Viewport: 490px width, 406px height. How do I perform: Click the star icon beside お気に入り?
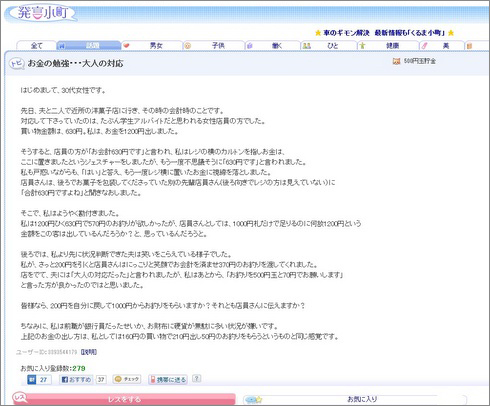pos(259,399)
